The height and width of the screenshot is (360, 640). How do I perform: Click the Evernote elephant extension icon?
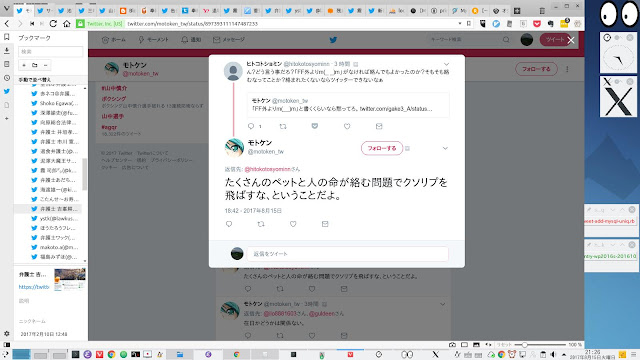click(x=550, y=24)
